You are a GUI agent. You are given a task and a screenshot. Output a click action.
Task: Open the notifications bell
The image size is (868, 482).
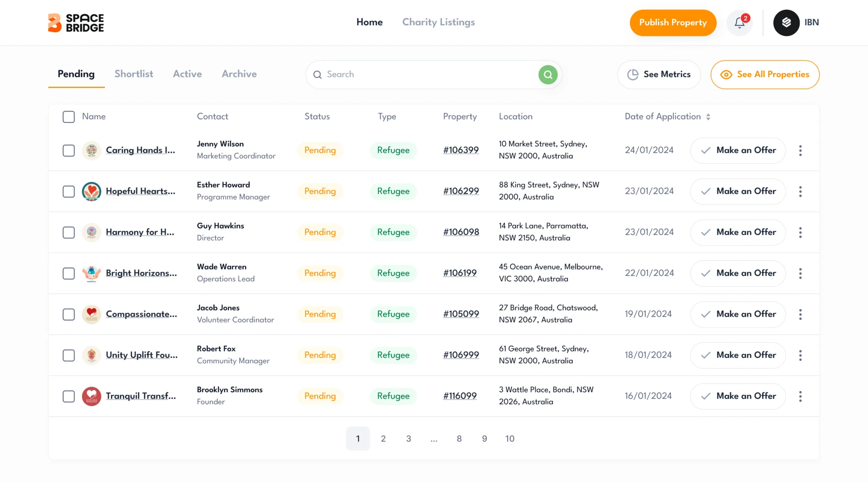[x=739, y=23]
